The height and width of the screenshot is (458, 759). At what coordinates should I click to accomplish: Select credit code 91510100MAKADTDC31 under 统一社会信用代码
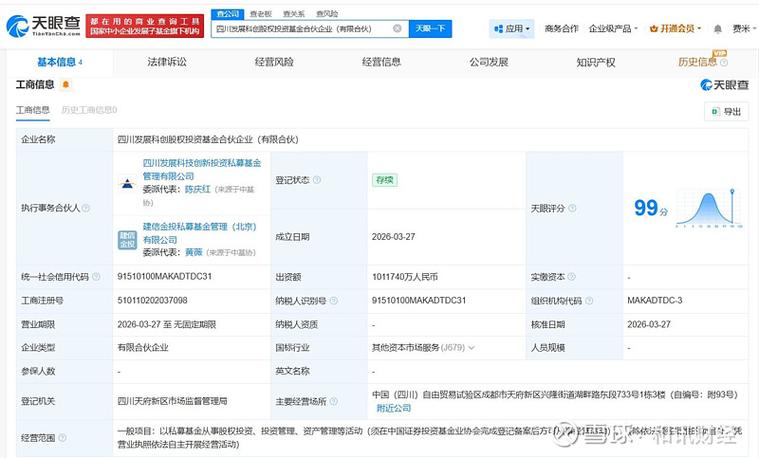pyautogui.click(x=165, y=276)
